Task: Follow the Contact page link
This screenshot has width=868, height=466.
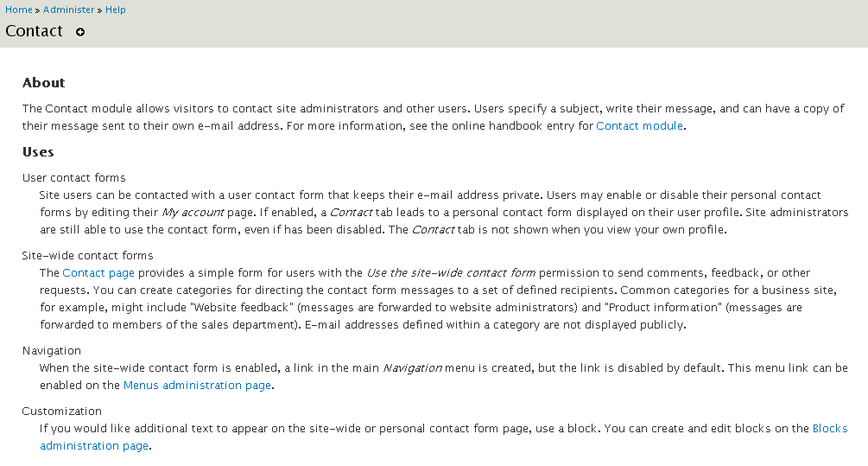Action: (98, 272)
